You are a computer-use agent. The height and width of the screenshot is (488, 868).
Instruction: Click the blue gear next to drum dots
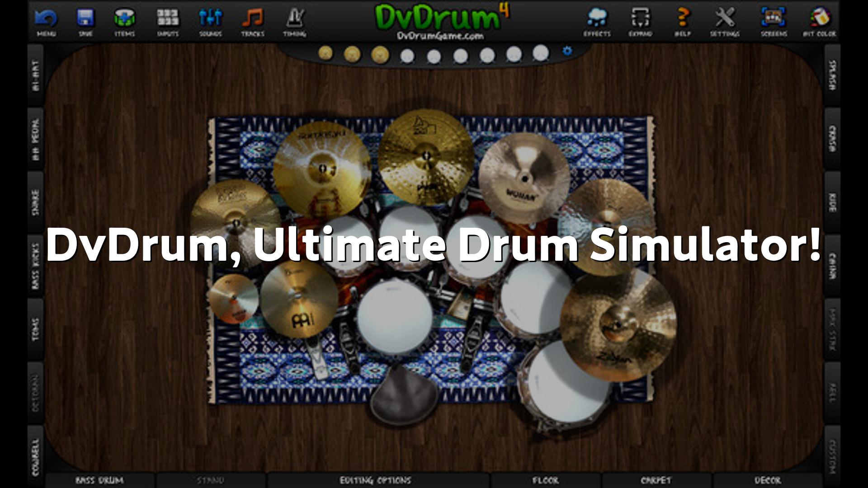pos(567,51)
